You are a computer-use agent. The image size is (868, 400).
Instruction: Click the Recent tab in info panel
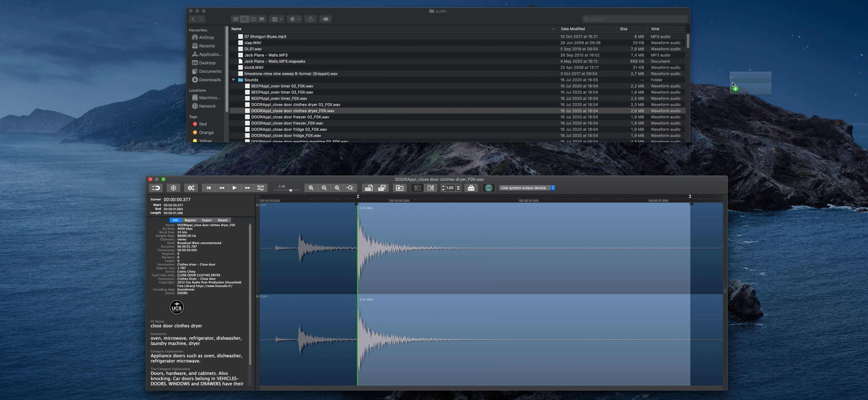(x=222, y=220)
